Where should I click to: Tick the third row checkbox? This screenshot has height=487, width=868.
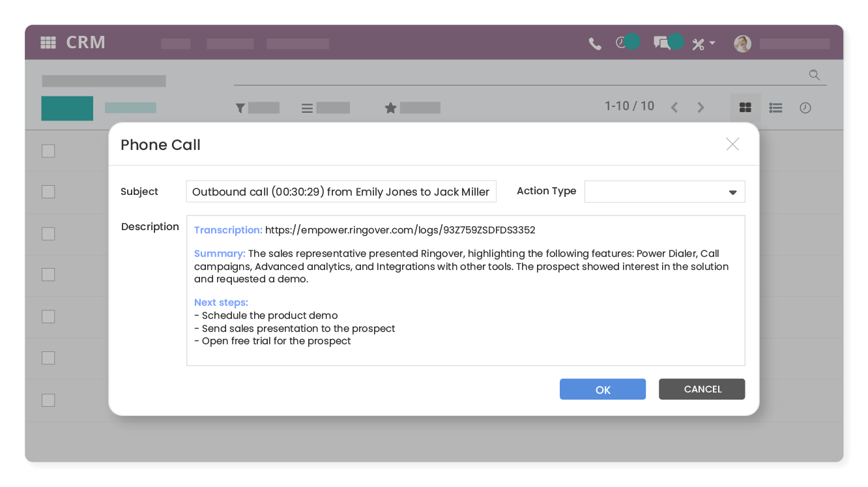pyautogui.click(x=48, y=233)
